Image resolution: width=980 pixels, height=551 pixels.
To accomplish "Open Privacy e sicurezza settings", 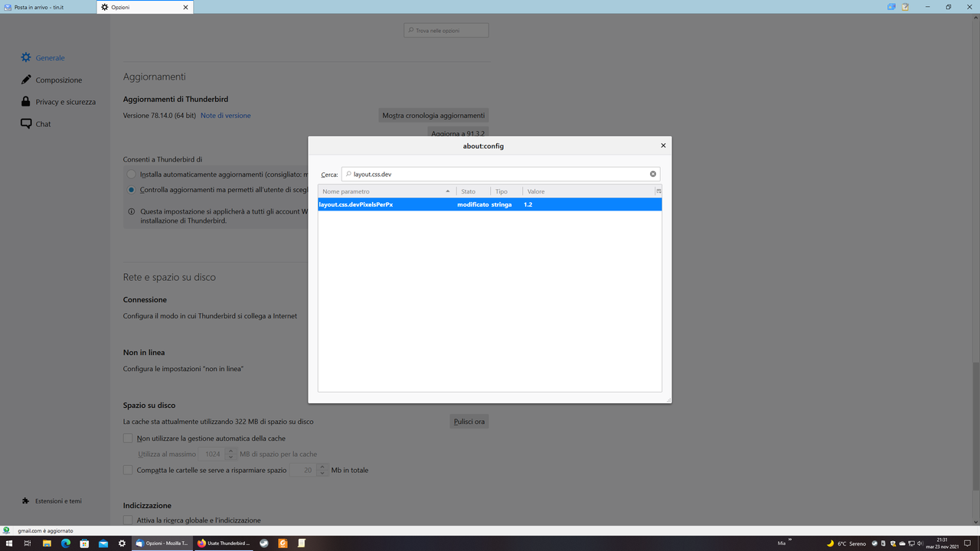I will [x=65, y=101].
